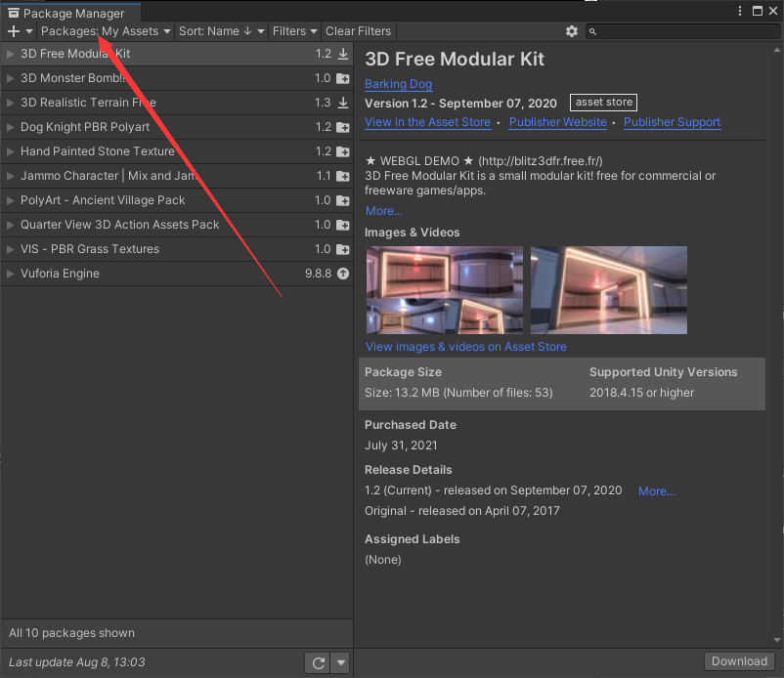
Task: Open the Package Manager advanced settings gear
Action: (572, 31)
